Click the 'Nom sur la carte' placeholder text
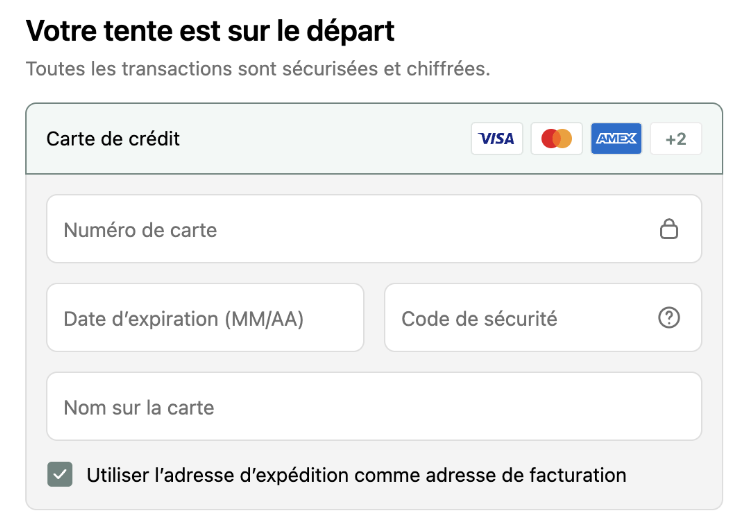Viewport: 748px width, 522px height. [x=139, y=408]
